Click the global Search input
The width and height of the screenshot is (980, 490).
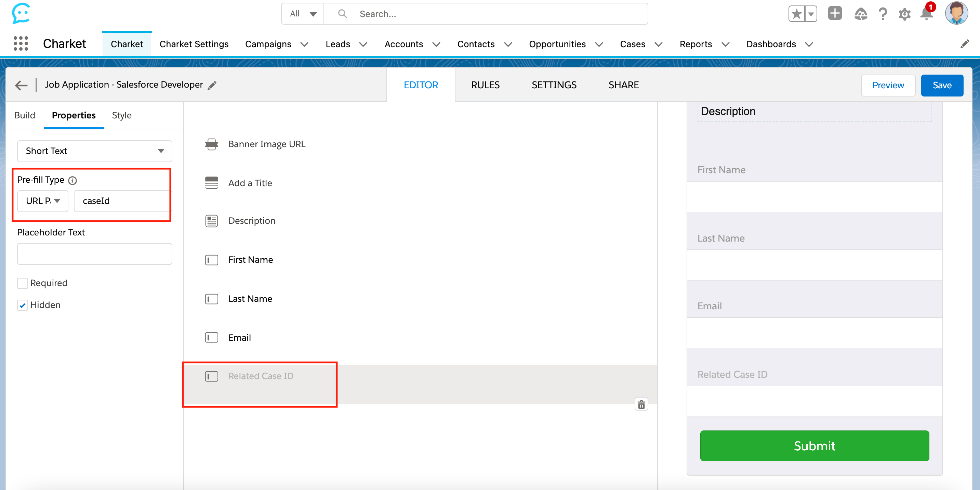[486, 14]
